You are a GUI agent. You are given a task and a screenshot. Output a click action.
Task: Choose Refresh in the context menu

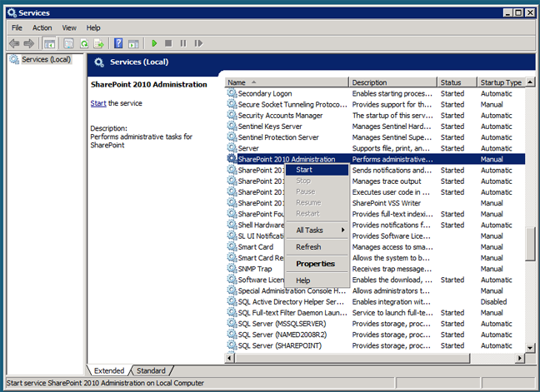[317, 247]
